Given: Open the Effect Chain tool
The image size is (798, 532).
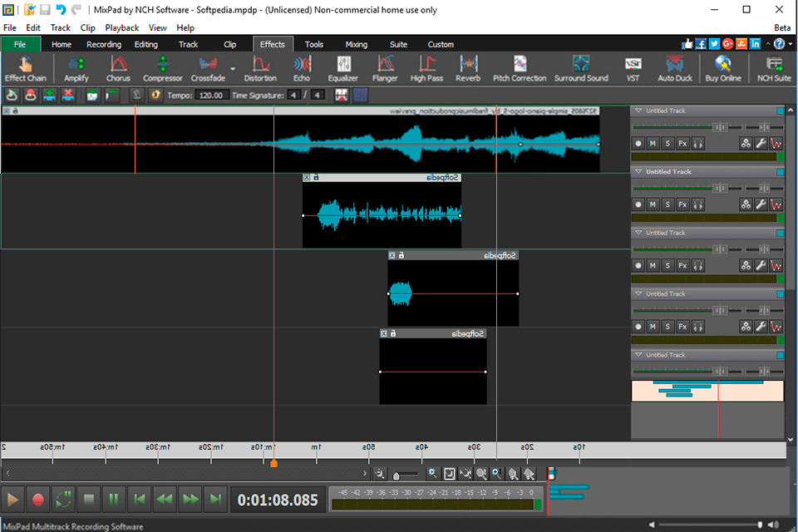Looking at the screenshot, I should click(x=26, y=68).
